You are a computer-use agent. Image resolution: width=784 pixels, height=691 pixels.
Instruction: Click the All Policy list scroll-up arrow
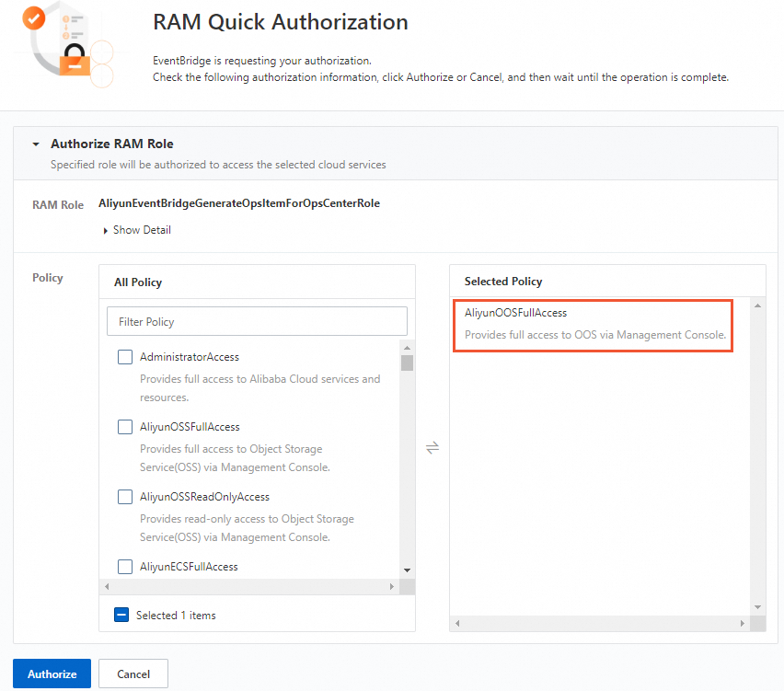click(407, 348)
